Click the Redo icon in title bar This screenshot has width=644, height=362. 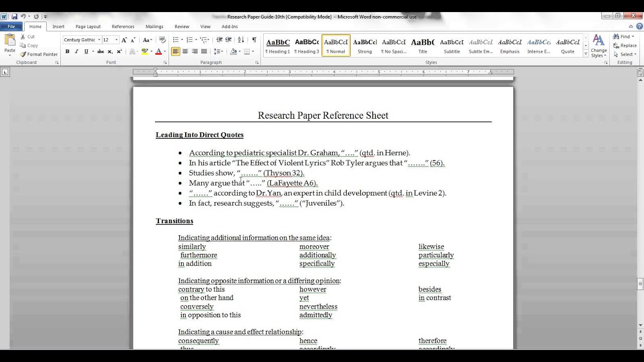point(36,17)
